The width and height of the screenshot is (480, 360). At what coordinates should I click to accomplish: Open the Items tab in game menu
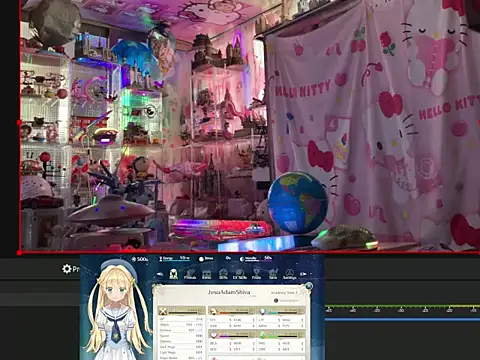(207, 274)
